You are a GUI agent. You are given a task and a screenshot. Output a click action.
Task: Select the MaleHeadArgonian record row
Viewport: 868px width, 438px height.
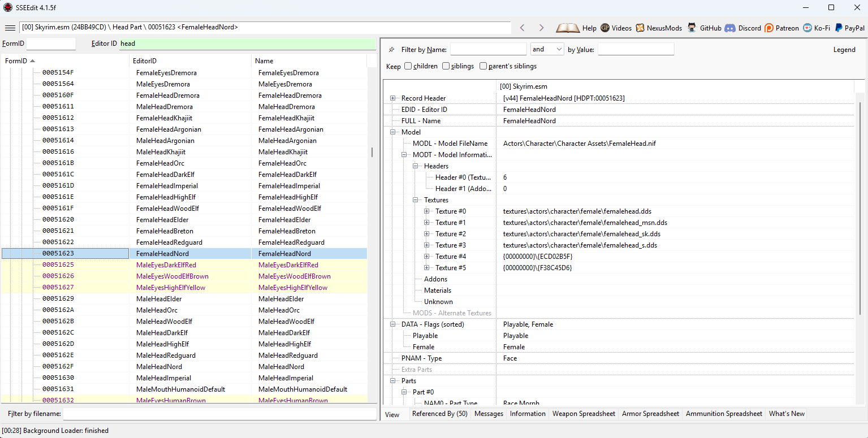184,141
